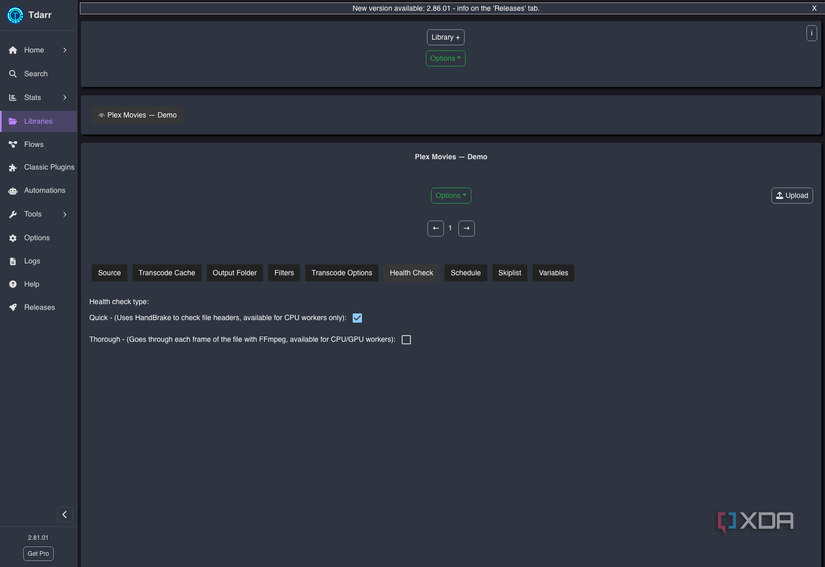Open the Filters tab
The image size is (825, 567).
pyautogui.click(x=284, y=273)
